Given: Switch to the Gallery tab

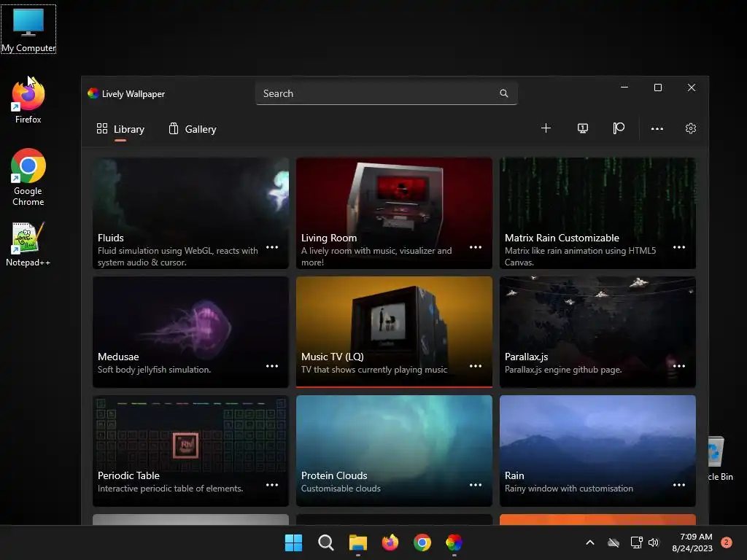Looking at the screenshot, I should point(193,129).
